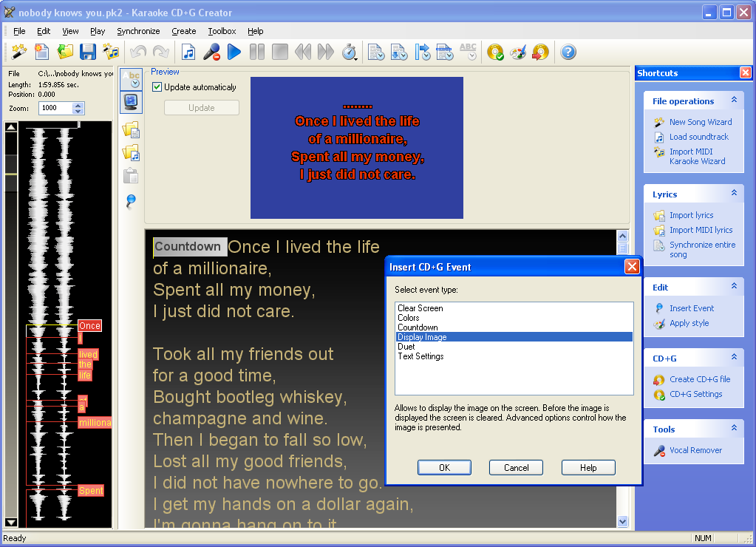
Task: Open the Synchronize menu
Action: pos(138,31)
